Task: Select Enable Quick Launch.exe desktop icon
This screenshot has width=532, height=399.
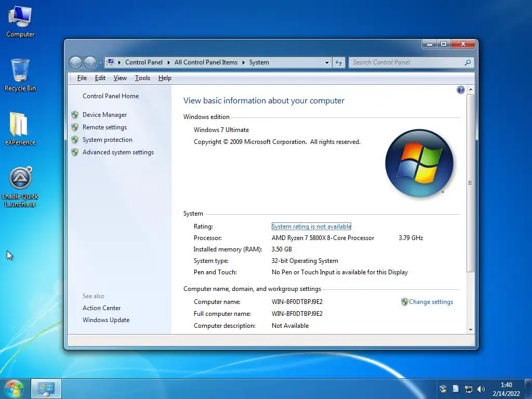Action: coord(20,187)
